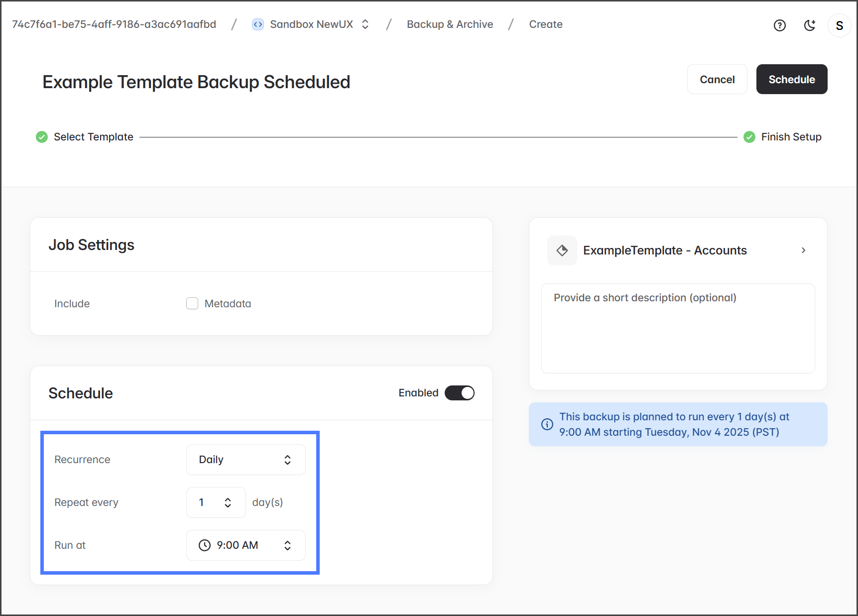The image size is (858, 616).
Task: Click the Schedule button
Action: 791,79
